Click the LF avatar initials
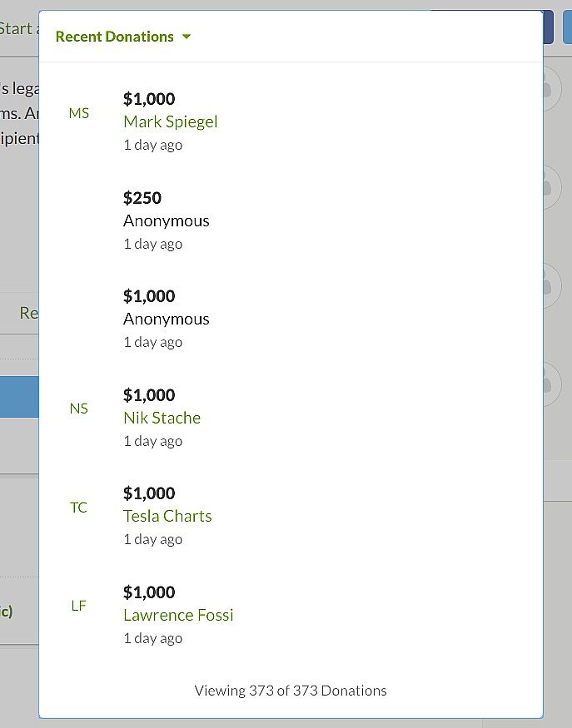The width and height of the screenshot is (572, 728). pyautogui.click(x=78, y=606)
